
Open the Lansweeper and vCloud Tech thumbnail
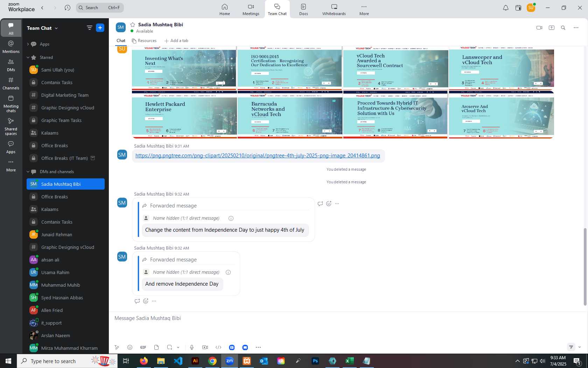click(501, 68)
